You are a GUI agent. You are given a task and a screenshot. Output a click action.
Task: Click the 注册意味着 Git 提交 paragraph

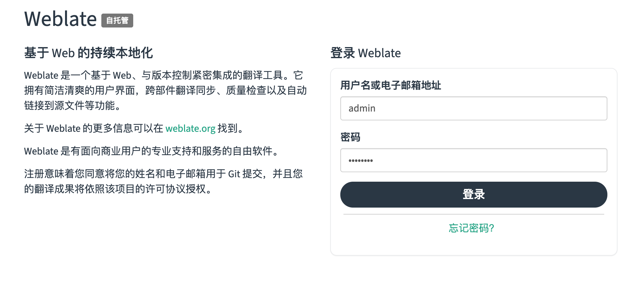pyautogui.click(x=164, y=181)
